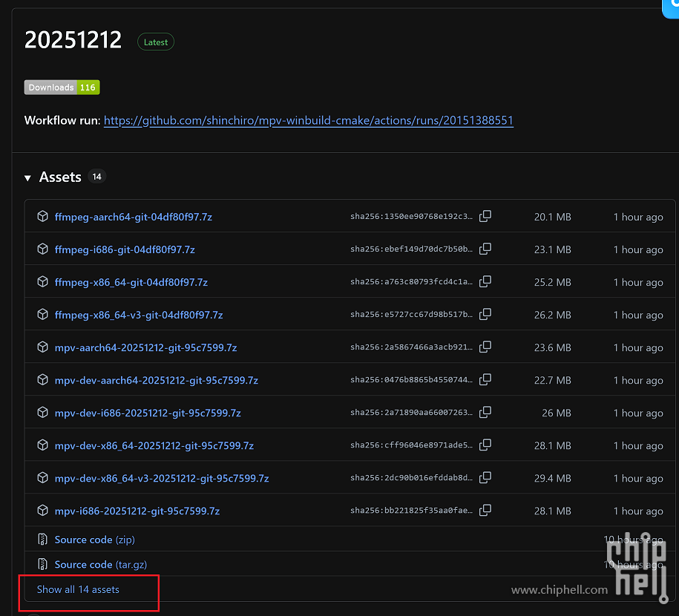
Task: Download Source code (zip)
Action: pos(94,540)
